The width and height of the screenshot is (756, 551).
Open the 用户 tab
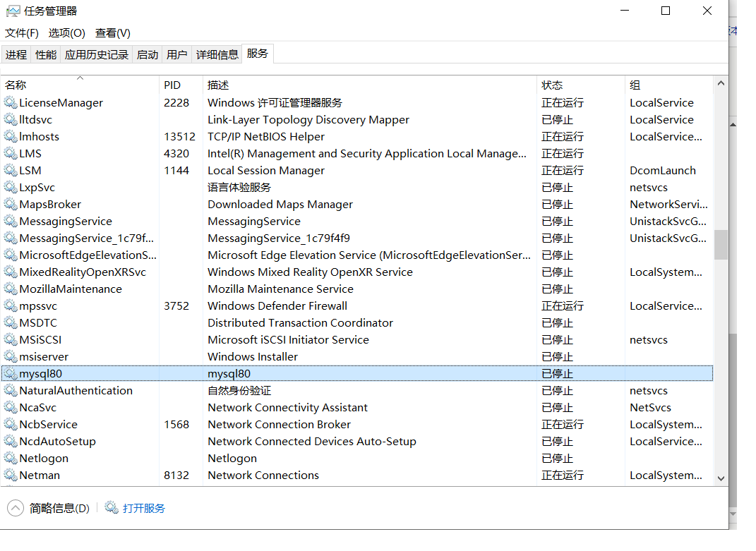(177, 54)
